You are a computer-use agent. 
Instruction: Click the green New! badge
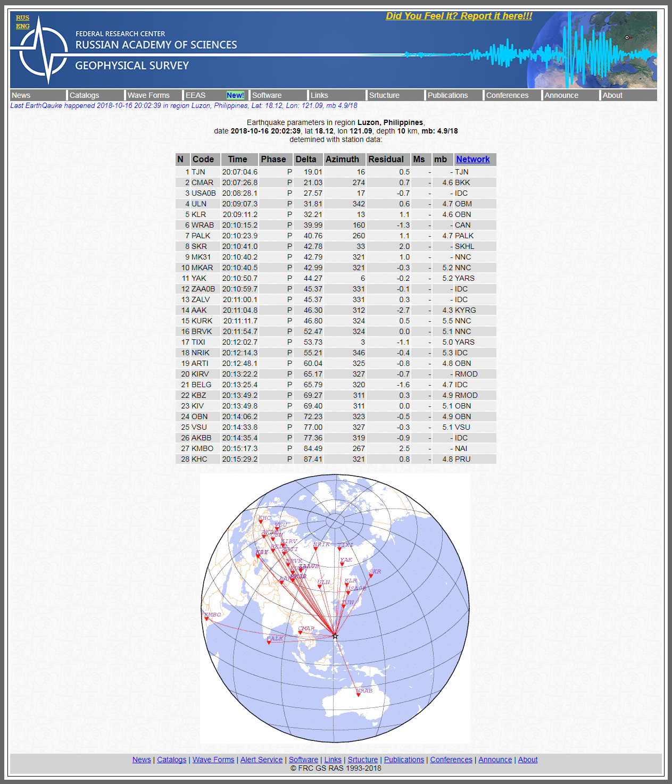(x=235, y=95)
